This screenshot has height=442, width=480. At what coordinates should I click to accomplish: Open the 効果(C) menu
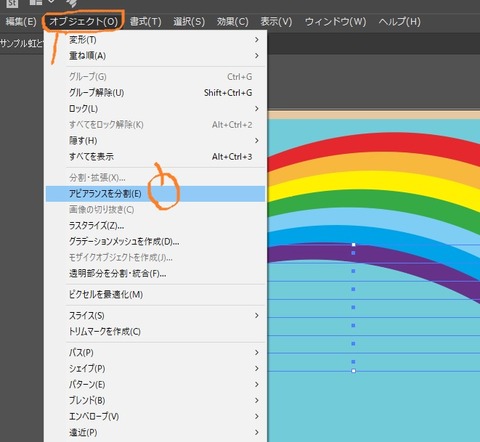pyautogui.click(x=233, y=22)
